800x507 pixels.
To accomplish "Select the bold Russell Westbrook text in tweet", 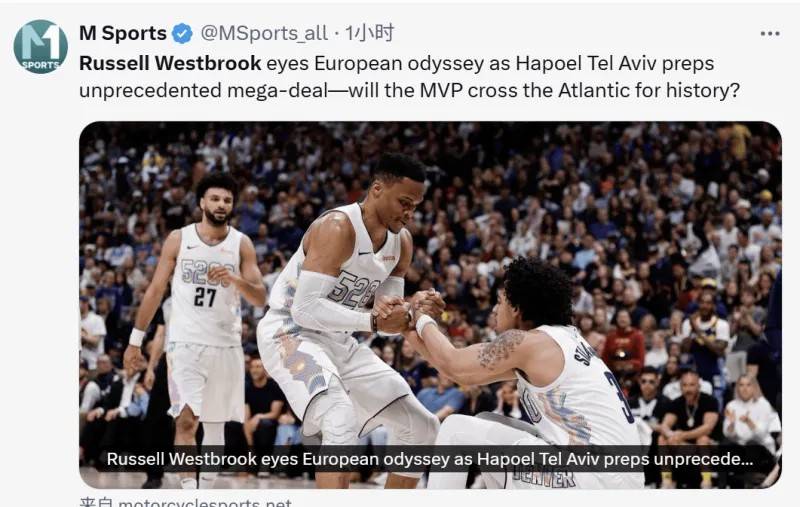I will click(170, 63).
